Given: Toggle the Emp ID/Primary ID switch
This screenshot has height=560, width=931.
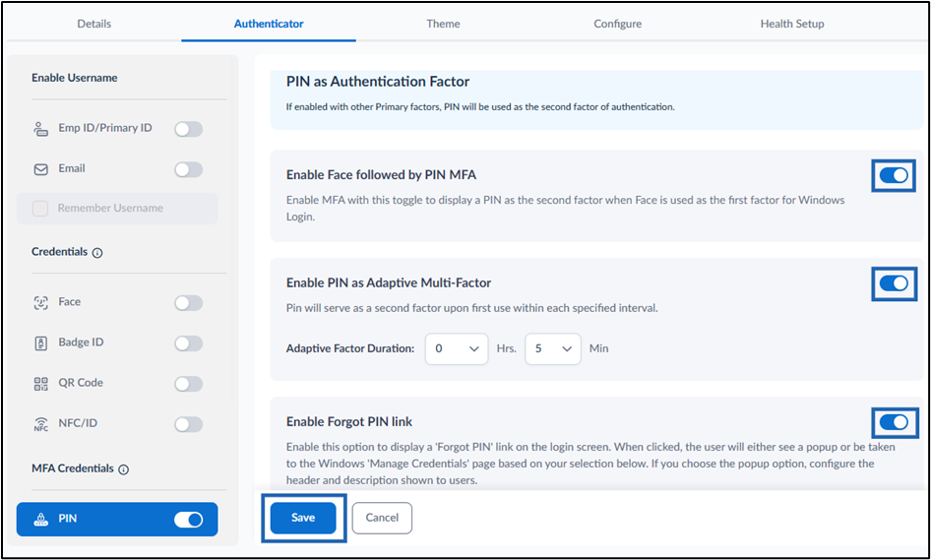Looking at the screenshot, I should (x=188, y=129).
